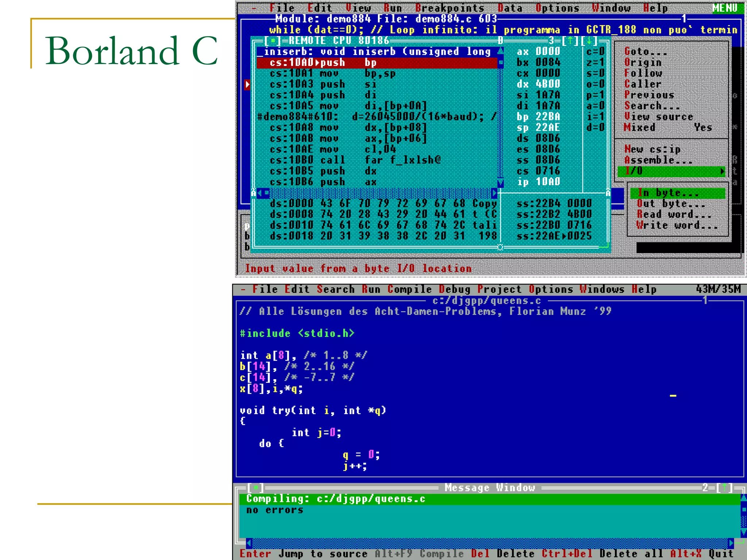Open the Run menu in Turbo Debugger

click(393, 8)
